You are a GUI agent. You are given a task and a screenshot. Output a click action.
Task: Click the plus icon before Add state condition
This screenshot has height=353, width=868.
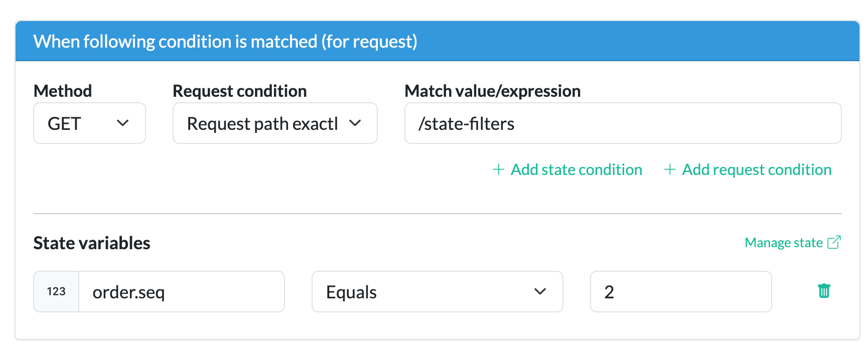(x=498, y=170)
